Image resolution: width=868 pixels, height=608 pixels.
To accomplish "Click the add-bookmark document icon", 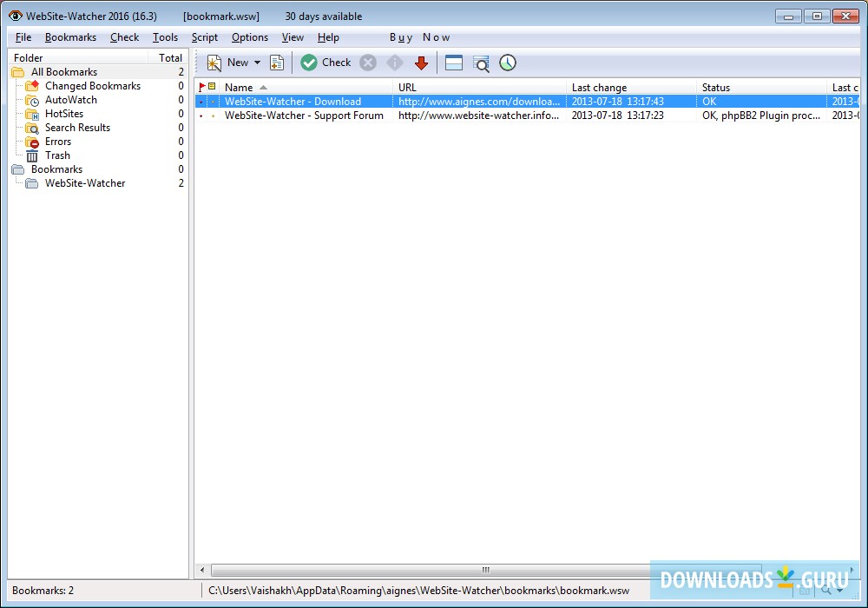I will (277, 63).
